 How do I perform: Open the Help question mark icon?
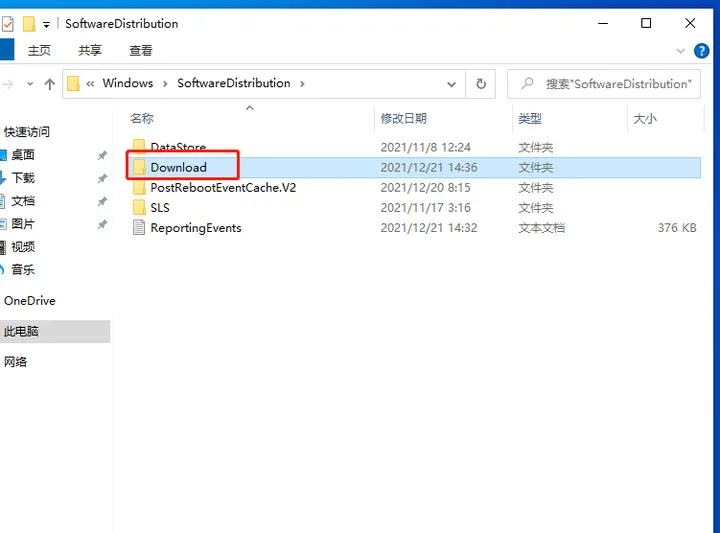701,50
